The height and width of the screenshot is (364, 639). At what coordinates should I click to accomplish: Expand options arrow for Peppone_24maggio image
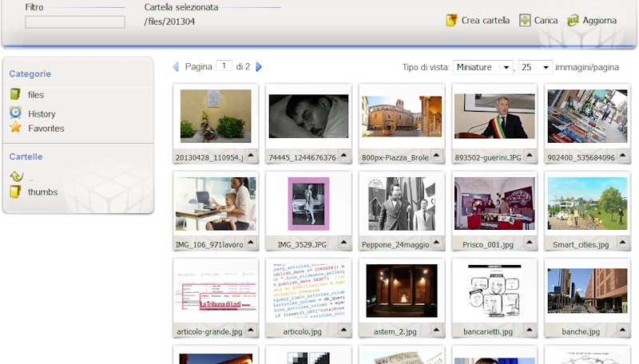point(437,243)
